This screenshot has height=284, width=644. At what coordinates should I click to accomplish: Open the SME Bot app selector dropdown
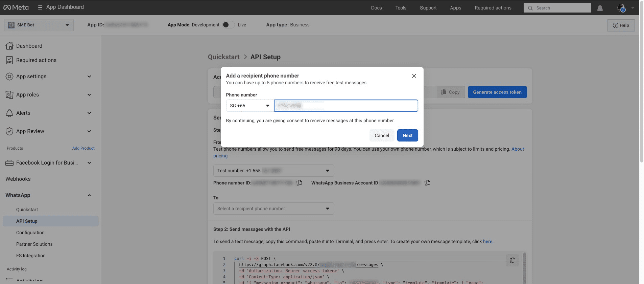(x=39, y=25)
